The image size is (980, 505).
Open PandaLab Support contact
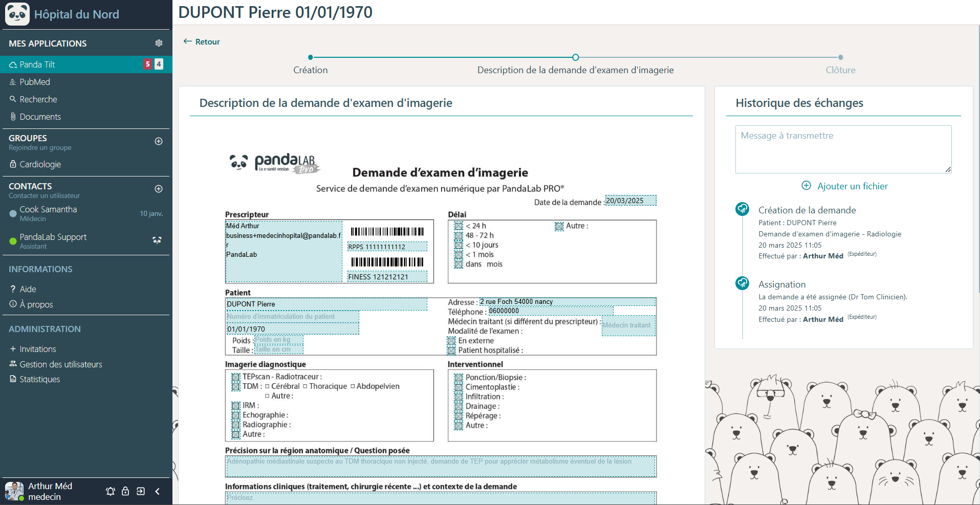click(85, 241)
